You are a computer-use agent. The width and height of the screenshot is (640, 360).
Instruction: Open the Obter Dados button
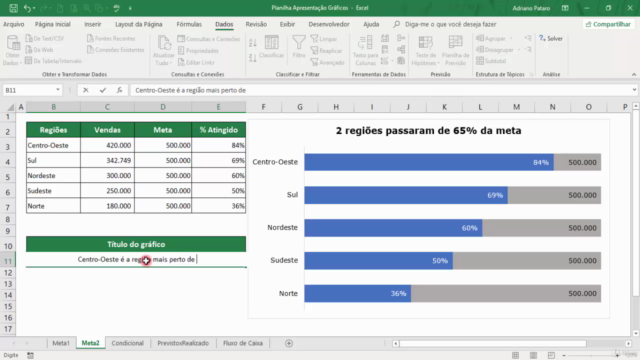[12, 51]
